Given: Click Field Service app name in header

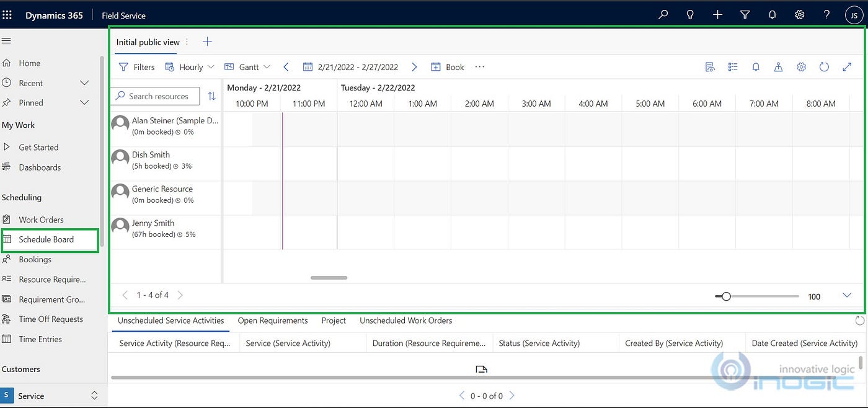Looking at the screenshot, I should click(124, 16).
